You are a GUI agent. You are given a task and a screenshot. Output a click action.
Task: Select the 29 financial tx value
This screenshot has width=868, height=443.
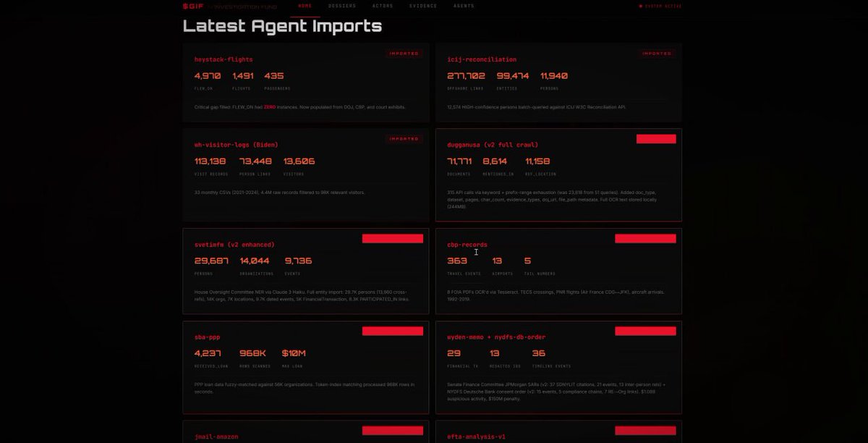(x=454, y=353)
